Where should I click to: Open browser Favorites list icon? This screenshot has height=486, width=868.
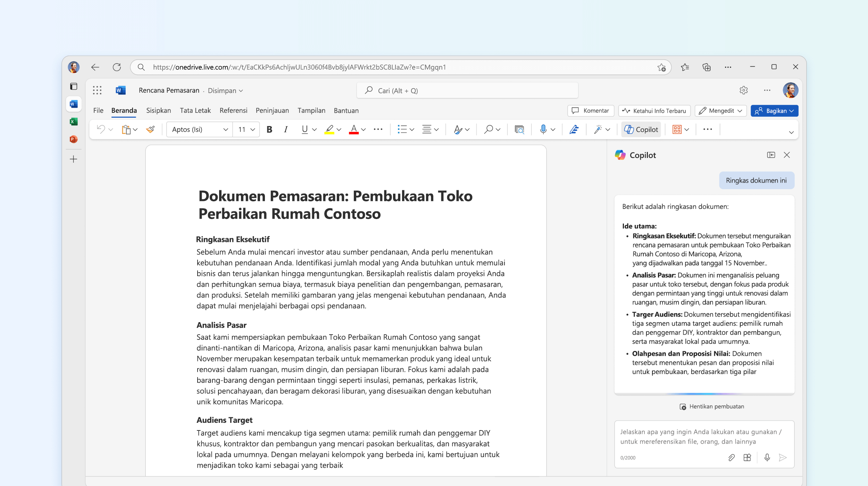[x=685, y=67]
